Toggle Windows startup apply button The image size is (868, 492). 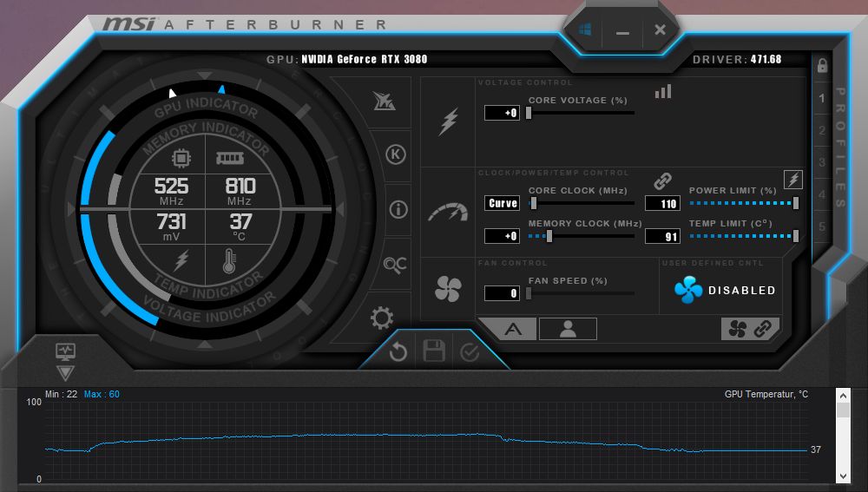tap(585, 30)
